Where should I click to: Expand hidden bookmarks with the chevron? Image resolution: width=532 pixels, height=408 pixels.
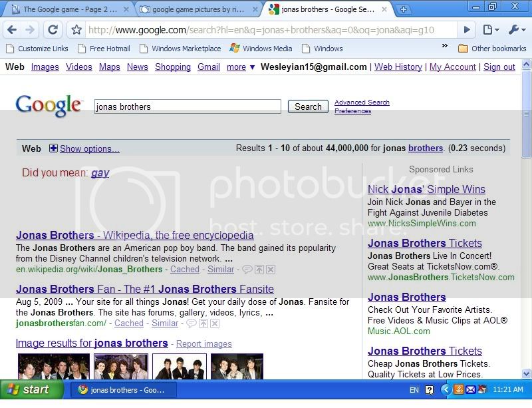click(x=445, y=46)
